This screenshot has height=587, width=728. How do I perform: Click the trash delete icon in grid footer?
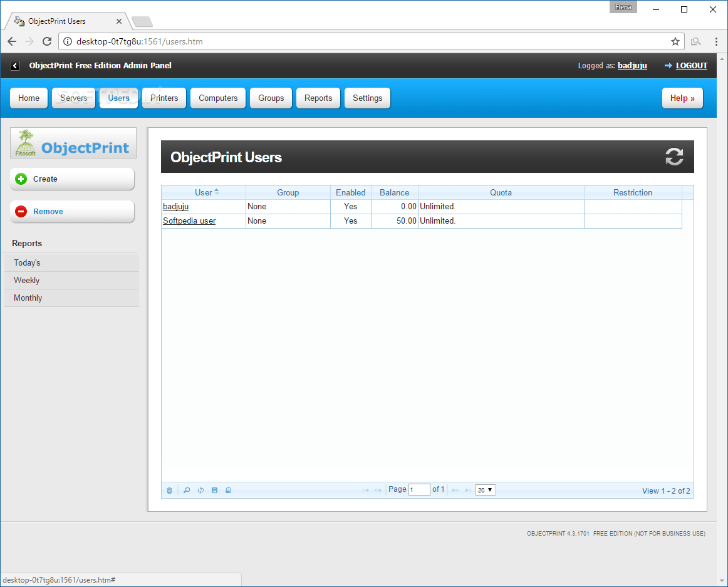point(169,491)
